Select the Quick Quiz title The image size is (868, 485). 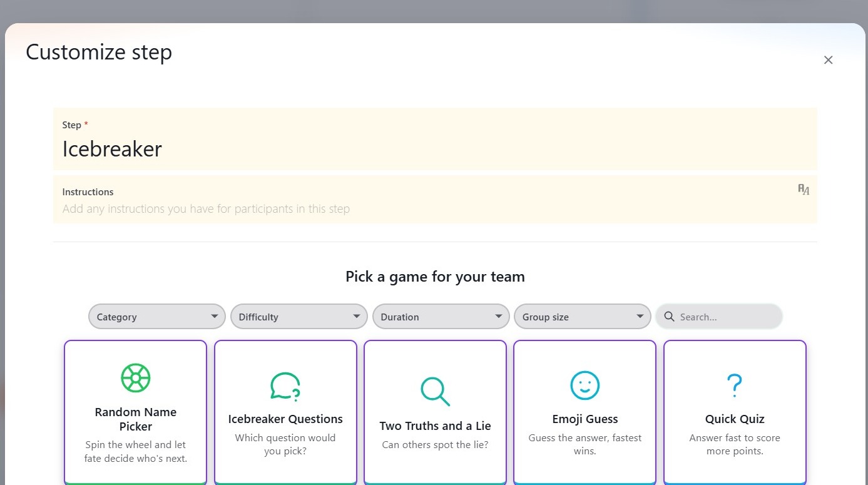(x=735, y=419)
